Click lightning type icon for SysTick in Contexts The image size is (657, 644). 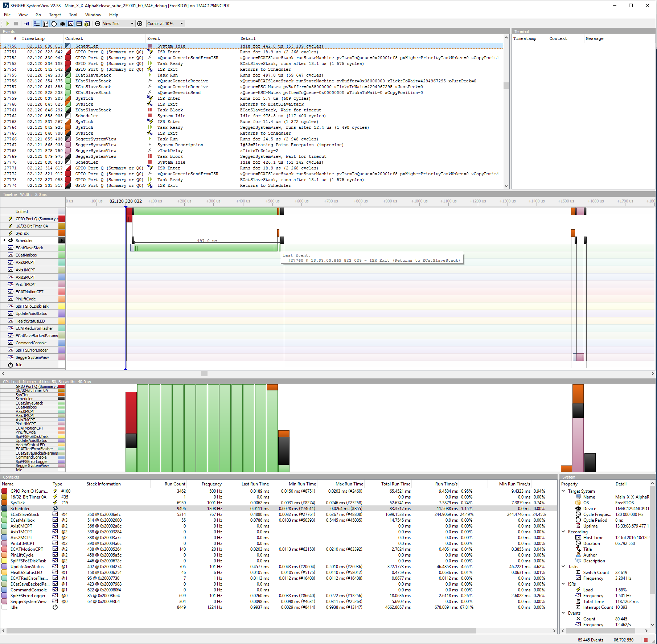(55, 503)
